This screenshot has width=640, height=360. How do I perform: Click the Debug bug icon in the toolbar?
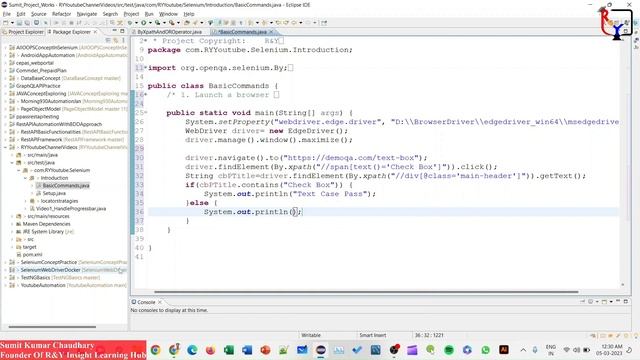coord(130,23)
